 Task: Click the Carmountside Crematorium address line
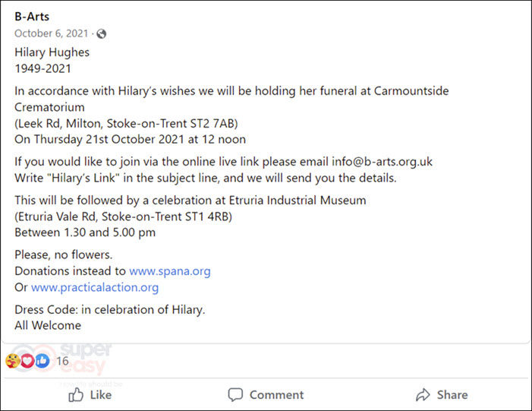(x=126, y=123)
